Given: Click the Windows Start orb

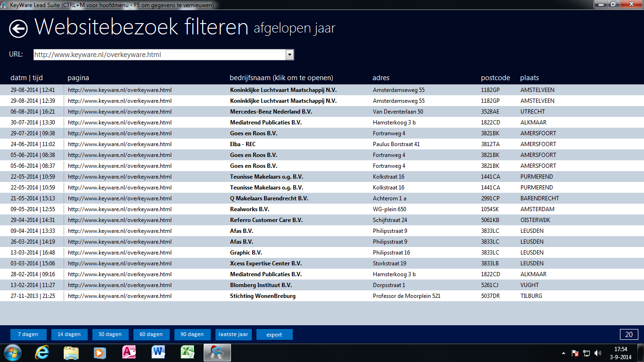Looking at the screenshot, I should coord(12,353).
